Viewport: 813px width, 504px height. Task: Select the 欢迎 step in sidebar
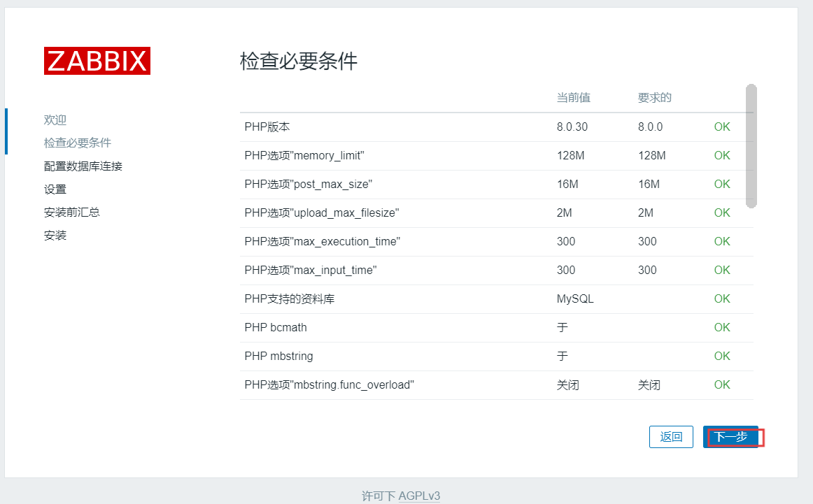click(x=55, y=120)
